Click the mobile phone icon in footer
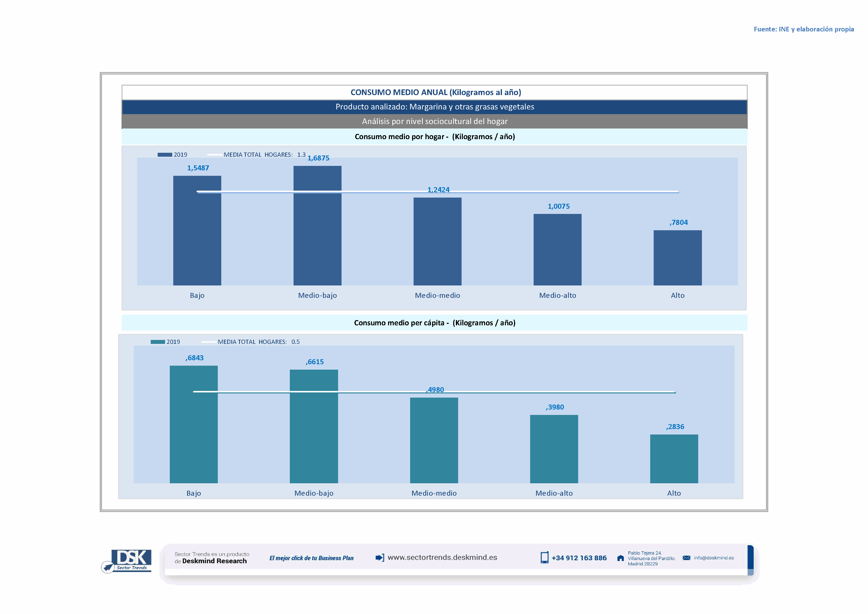 [545, 558]
